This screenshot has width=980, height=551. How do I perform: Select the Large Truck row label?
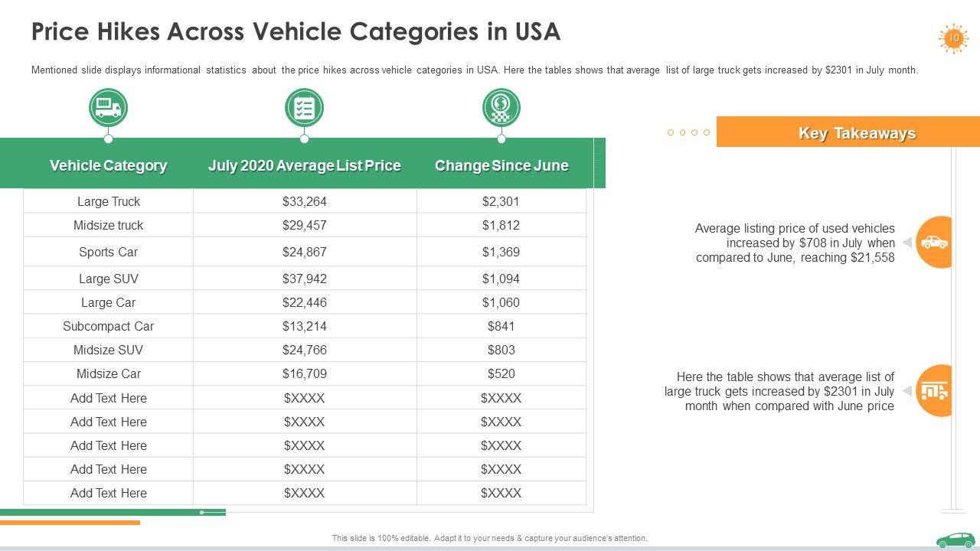109,202
